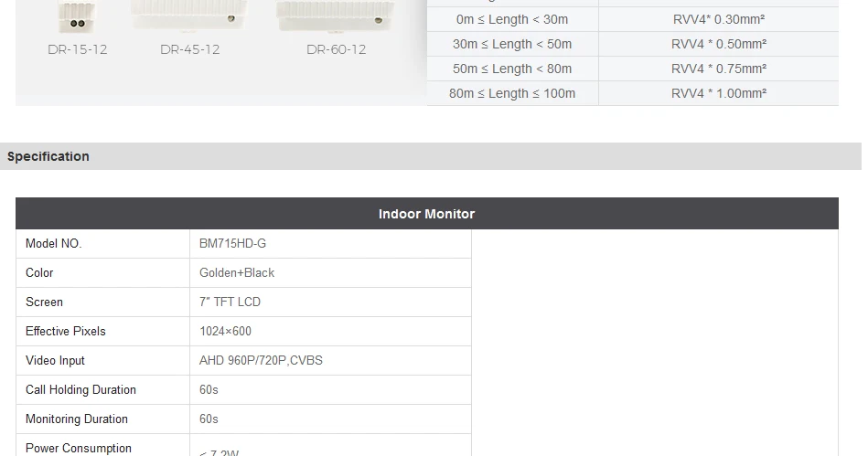Select the 7" TFT LCD value
This screenshot has width=868, height=456.
pyautogui.click(x=230, y=302)
